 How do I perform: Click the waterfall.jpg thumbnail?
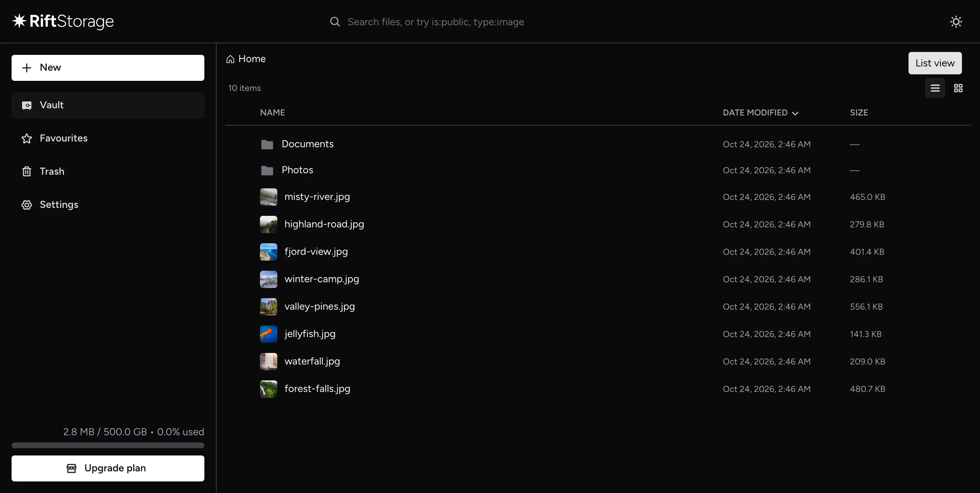pyautogui.click(x=269, y=361)
